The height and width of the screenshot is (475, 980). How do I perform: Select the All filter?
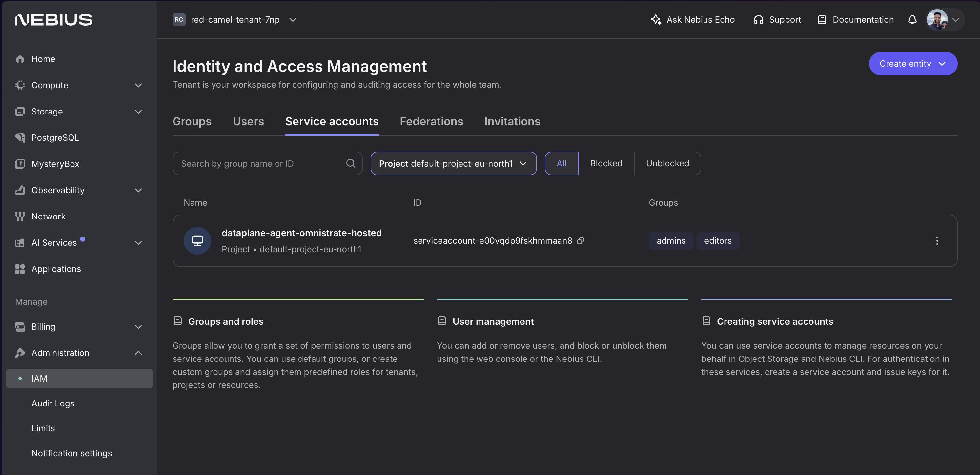[x=561, y=163]
